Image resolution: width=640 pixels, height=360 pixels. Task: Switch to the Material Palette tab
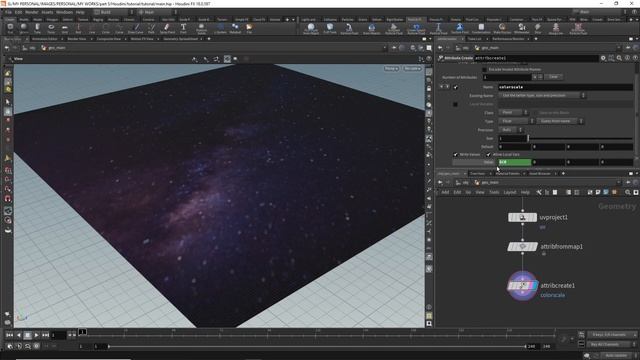pyautogui.click(x=507, y=173)
